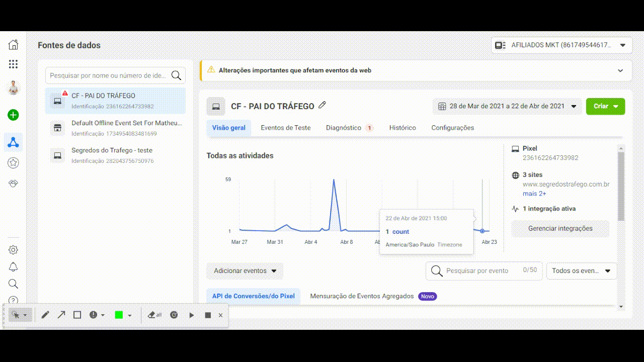The width and height of the screenshot is (644, 362).
Task: Open partner integrations handshake icon
Action: 14,184
